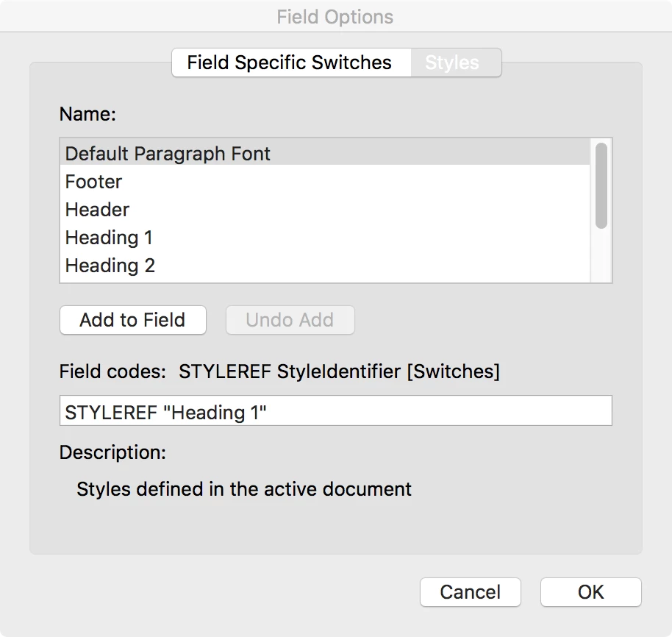Screen dimensions: 672x637
Task: Click the STYLEREF StyleIdentifier [Switches] syntax text
Action: 339,371
